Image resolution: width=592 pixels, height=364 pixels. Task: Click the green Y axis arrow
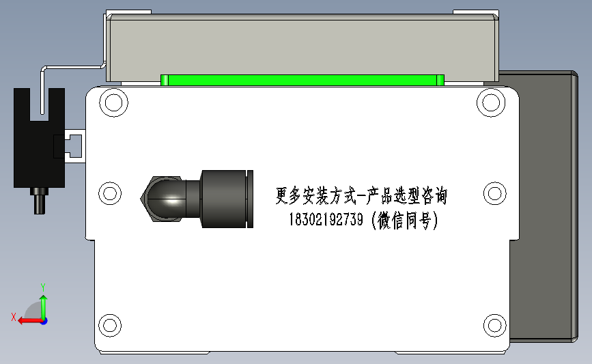pyautogui.click(x=44, y=307)
